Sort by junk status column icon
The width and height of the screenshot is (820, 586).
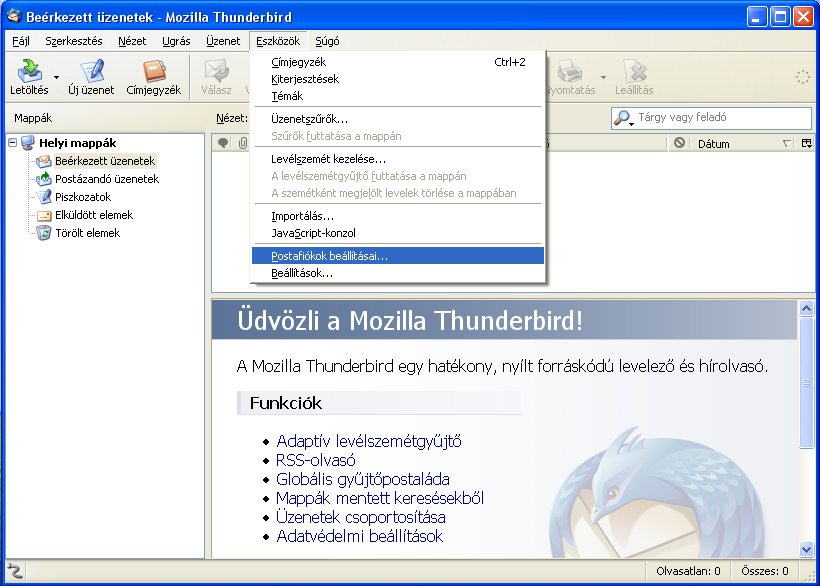(x=679, y=143)
